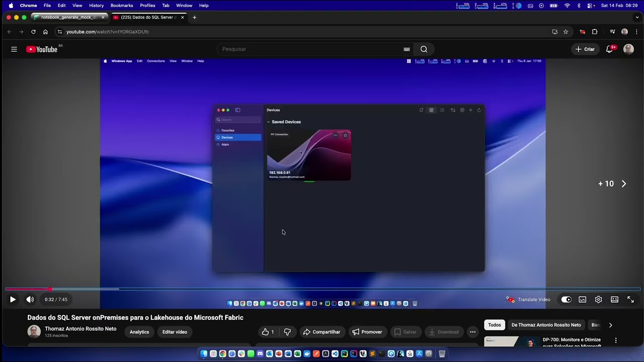Open Analytics for this video
644x362 pixels.
click(x=139, y=332)
